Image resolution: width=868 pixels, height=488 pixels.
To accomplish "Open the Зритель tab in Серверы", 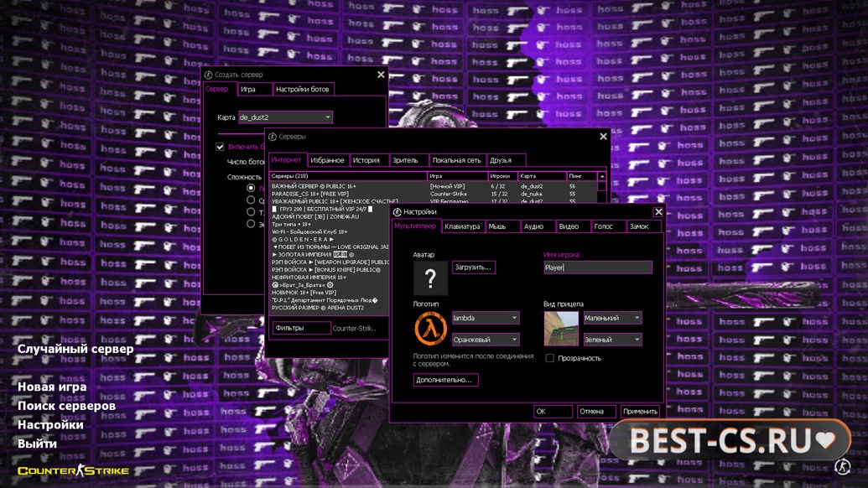I will [x=408, y=160].
